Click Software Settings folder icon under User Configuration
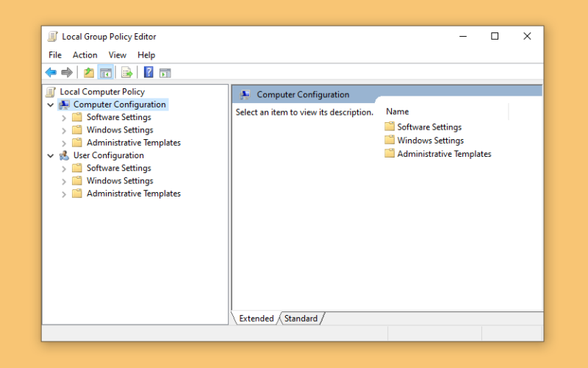Viewport: 588px width, 368px height. coord(77,169)
